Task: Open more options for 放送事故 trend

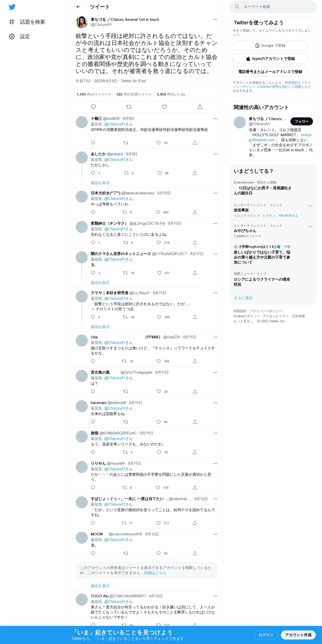Action: coord(310,206)
